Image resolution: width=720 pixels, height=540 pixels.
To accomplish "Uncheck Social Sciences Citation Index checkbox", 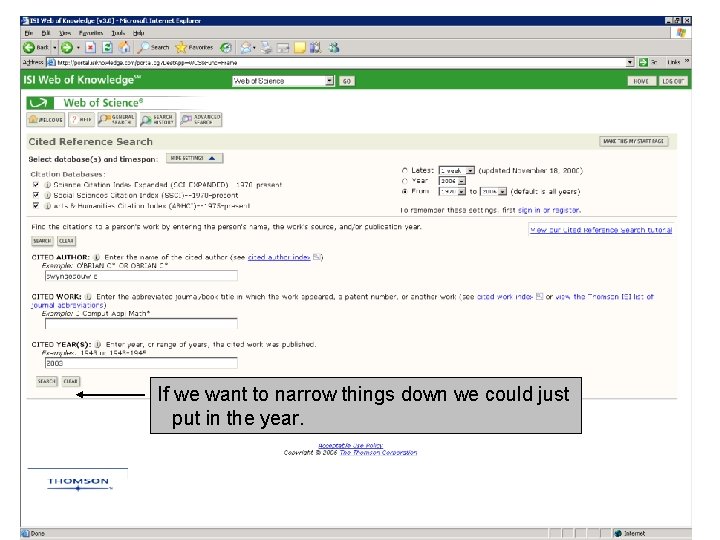I will 36,195.
